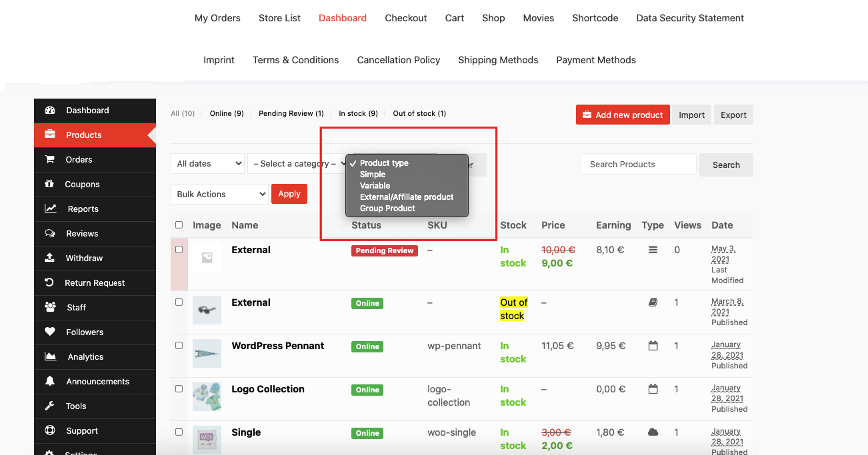
Task: Open Data Security Statement page
Action: (x=690, y=18)
